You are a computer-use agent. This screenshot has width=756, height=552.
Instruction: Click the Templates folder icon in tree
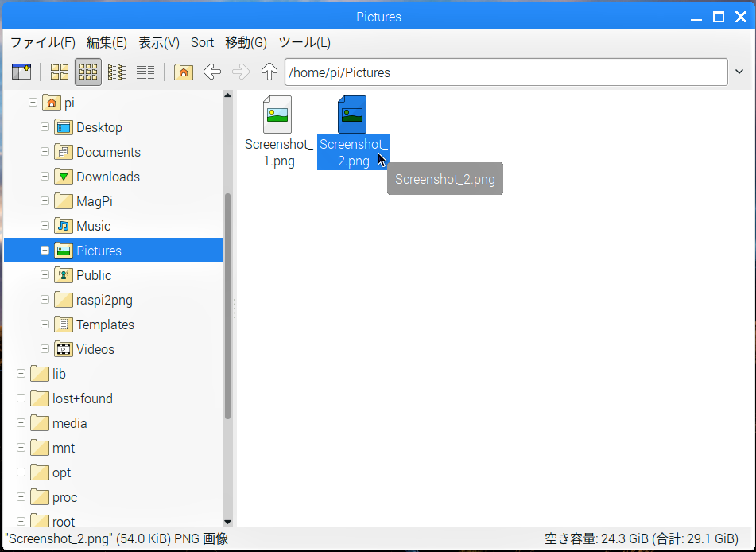[64, 325]
